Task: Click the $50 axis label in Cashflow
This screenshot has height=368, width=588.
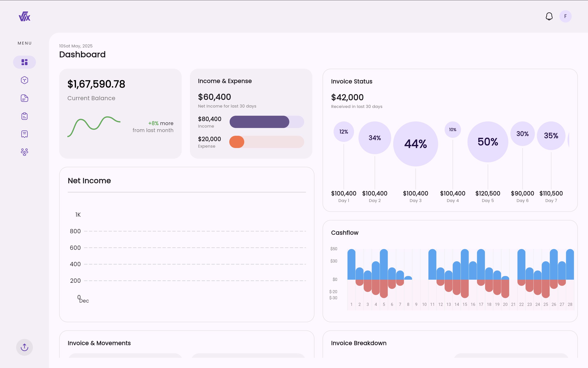Action: (334, 249)
